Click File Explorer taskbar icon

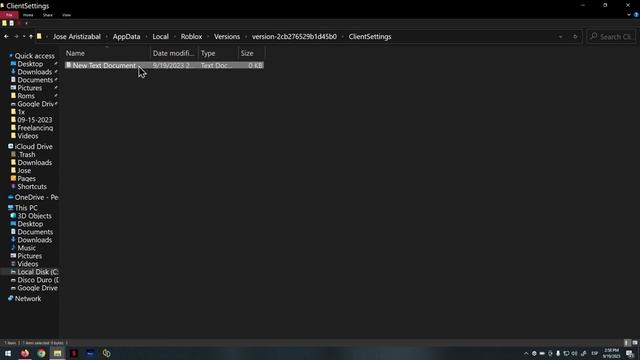click(x=58, y=353)
